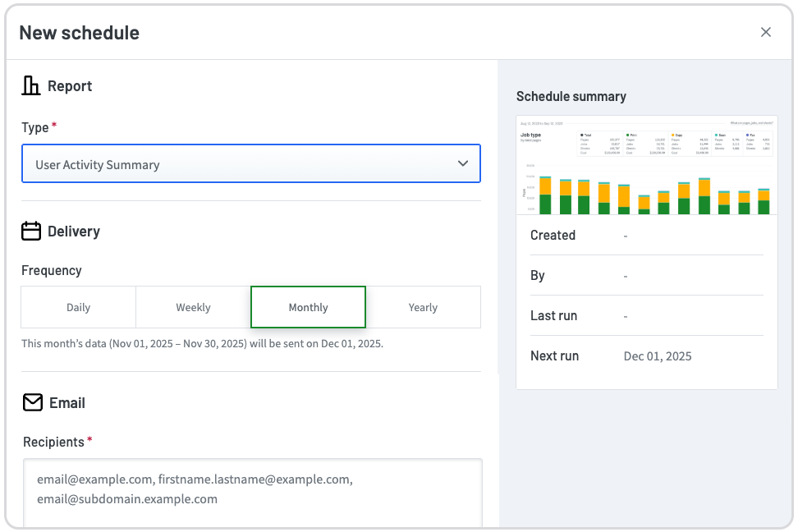Close the New schedule dialog
The image size is (798, 532).
(x=765, y=32)
